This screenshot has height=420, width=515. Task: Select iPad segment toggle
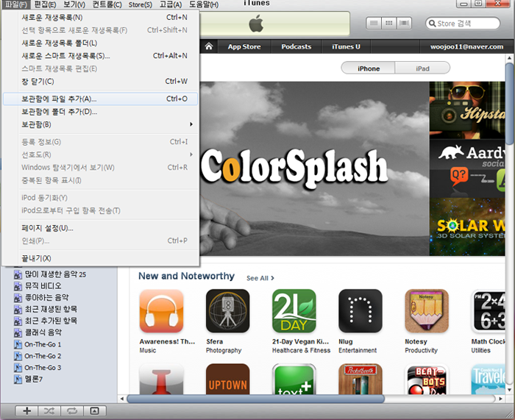[x=422, y=68]
